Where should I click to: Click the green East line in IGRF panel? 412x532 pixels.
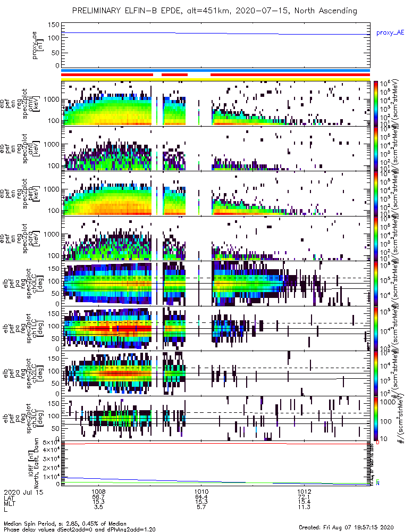click(215, 483)
